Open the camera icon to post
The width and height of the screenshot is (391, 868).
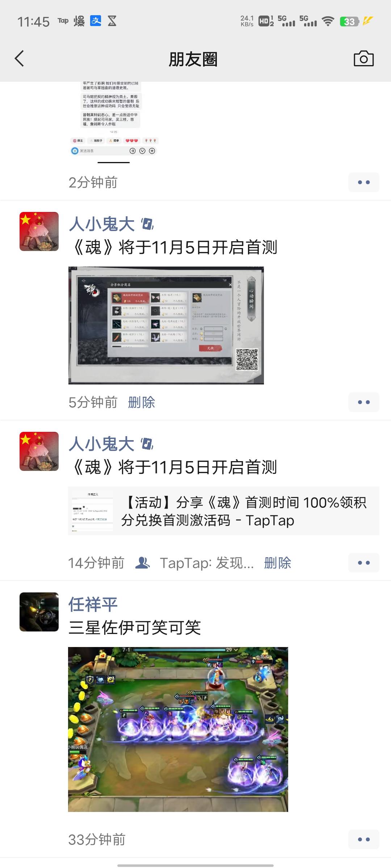[x=363, y=59]
